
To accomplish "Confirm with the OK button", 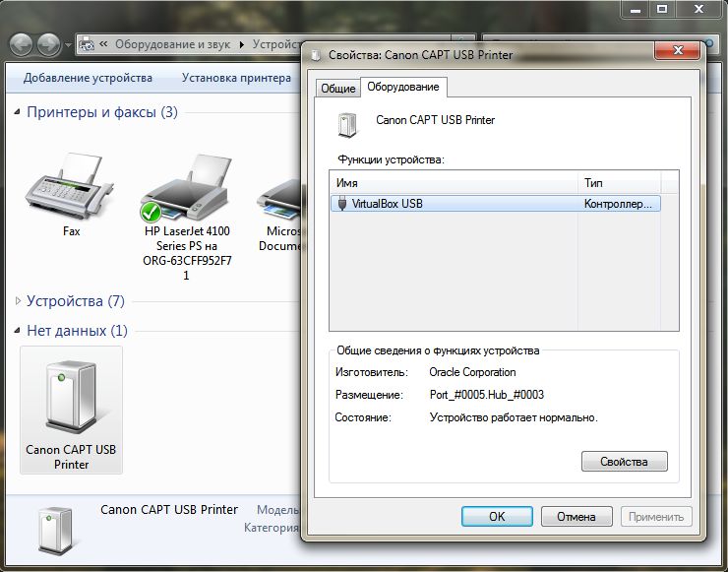I will [x=497, y=516].
